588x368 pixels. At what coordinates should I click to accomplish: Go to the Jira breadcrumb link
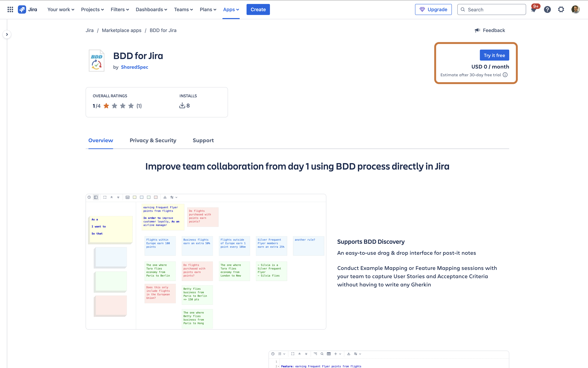point(89,30)
